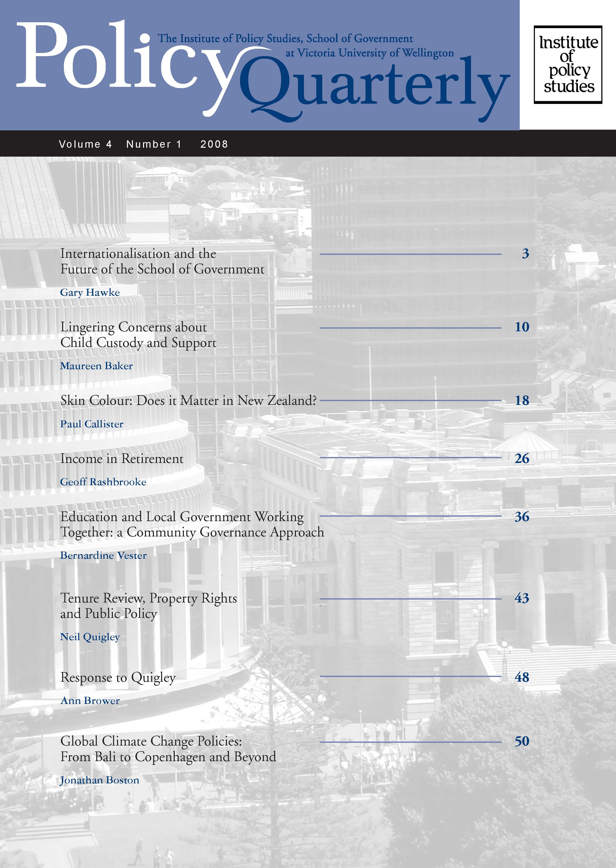Open 'Education and Local Government Working' title

click(182, 517)
